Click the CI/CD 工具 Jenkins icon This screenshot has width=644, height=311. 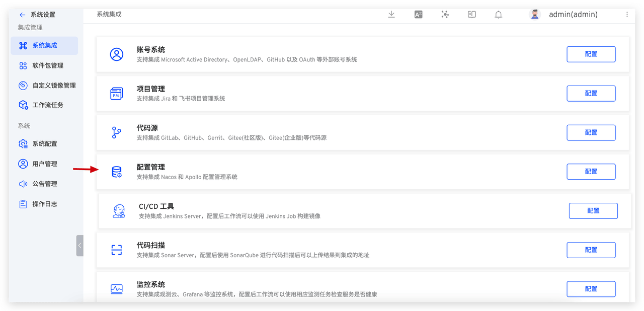118,210
